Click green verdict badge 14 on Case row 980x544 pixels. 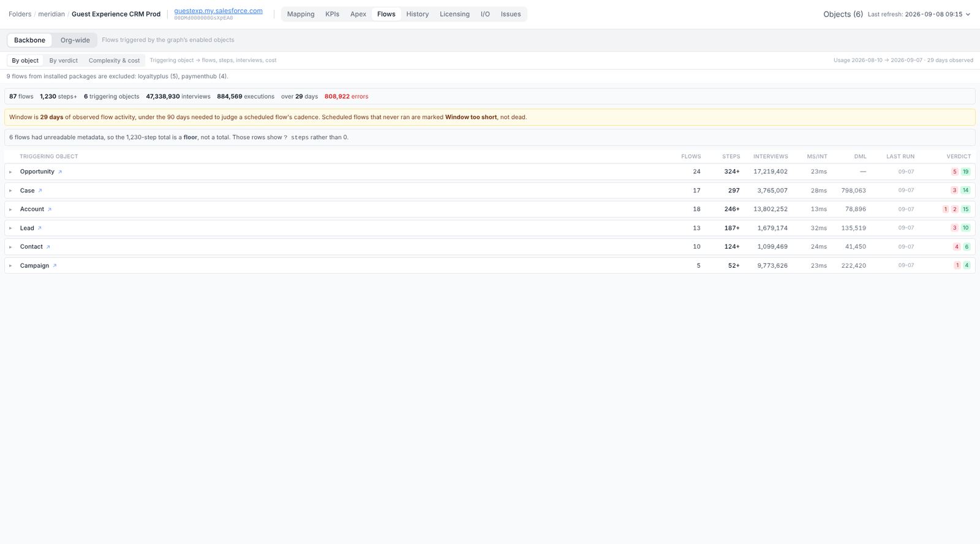pyautogui.click(x=965, y=191)
